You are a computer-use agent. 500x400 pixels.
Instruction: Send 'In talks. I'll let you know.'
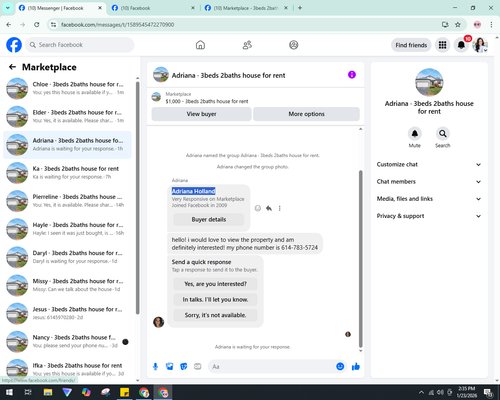(215, 300)
